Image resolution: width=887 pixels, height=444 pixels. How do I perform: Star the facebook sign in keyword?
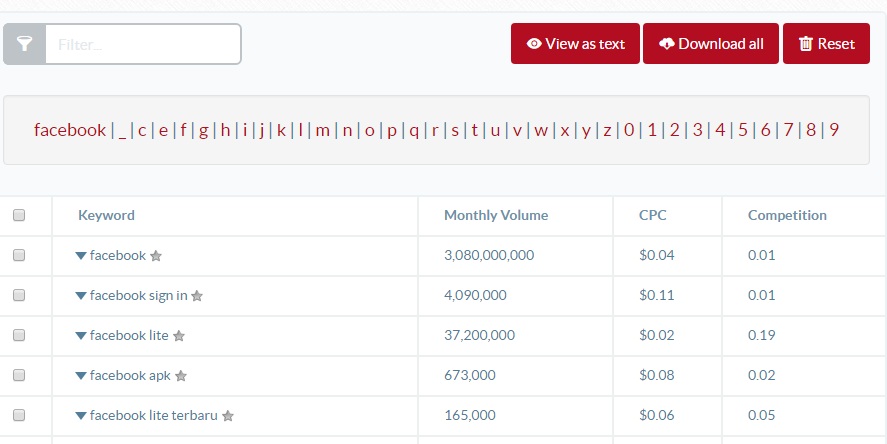click(197, 296)
